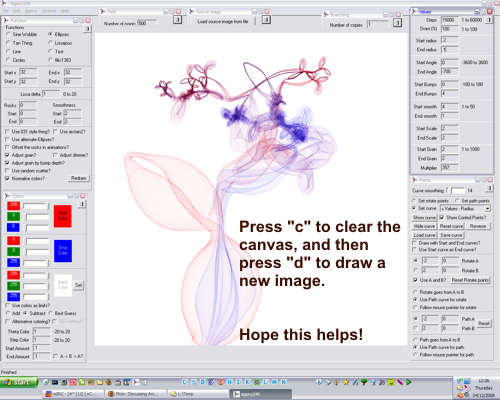Viewport: 500px width, 400px height.
Task: Click the green tree taskbar icon
Action: pyautogui.click(x=364, y=382)
